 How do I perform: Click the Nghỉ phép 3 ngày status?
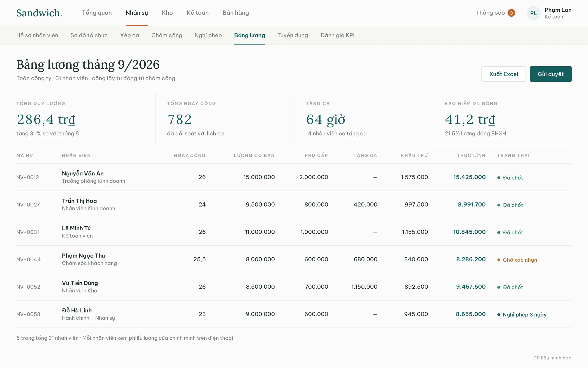[x=522, y=315]
